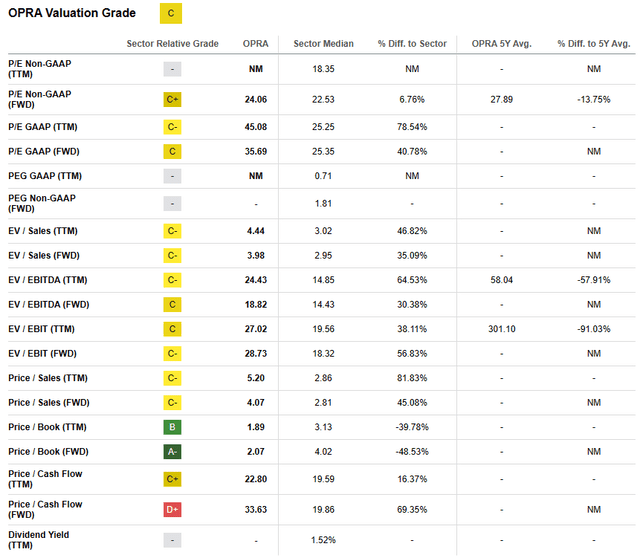Click the Price / Sales (TTM) row label

(x=48, y=378)
